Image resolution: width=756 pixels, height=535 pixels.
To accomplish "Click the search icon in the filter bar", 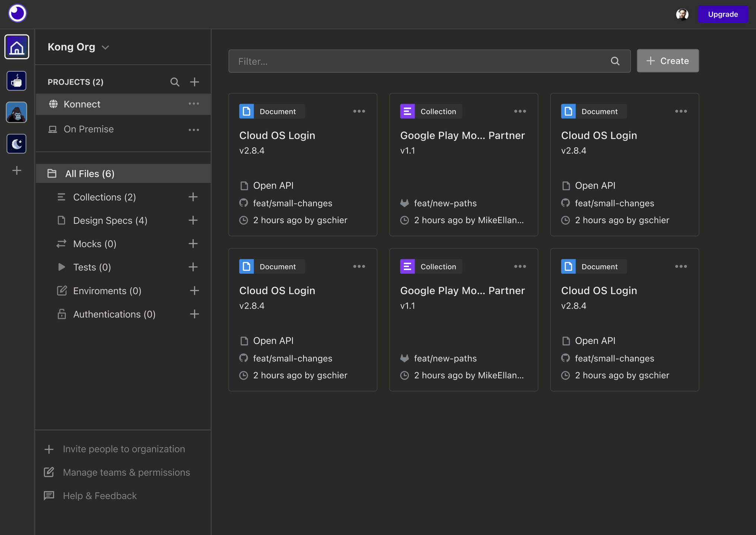I will [615, 61].
